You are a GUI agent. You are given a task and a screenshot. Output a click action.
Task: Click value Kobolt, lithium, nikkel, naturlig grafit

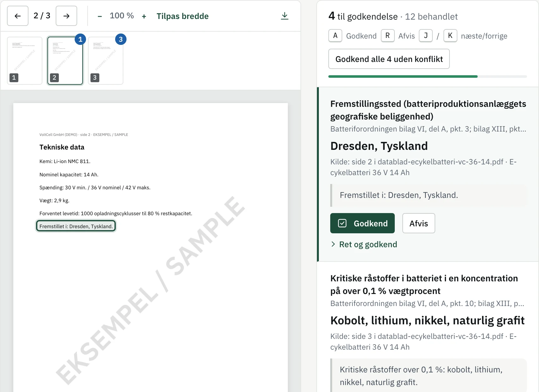point(427,321)
